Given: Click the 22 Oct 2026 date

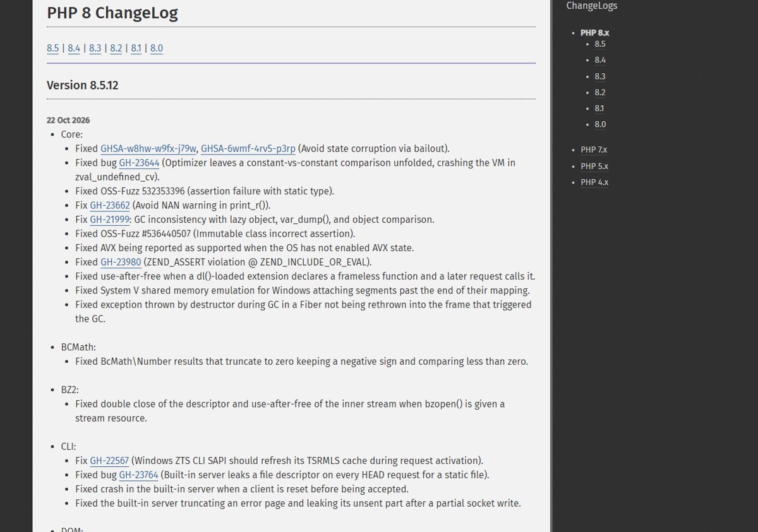Looking at the screenshot, I should click(x=68, y=120).
